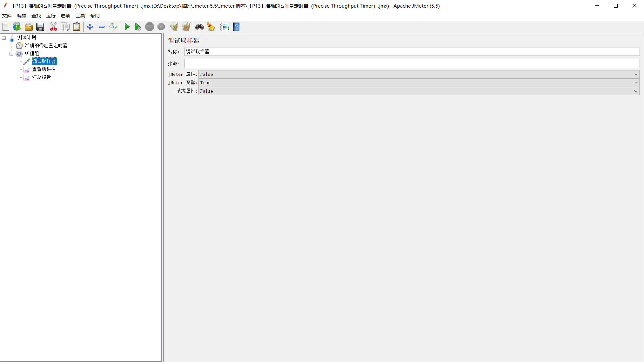Click the gear icon beside 线程组
This screenshot has width=644, height=362.
pos(19,54)
